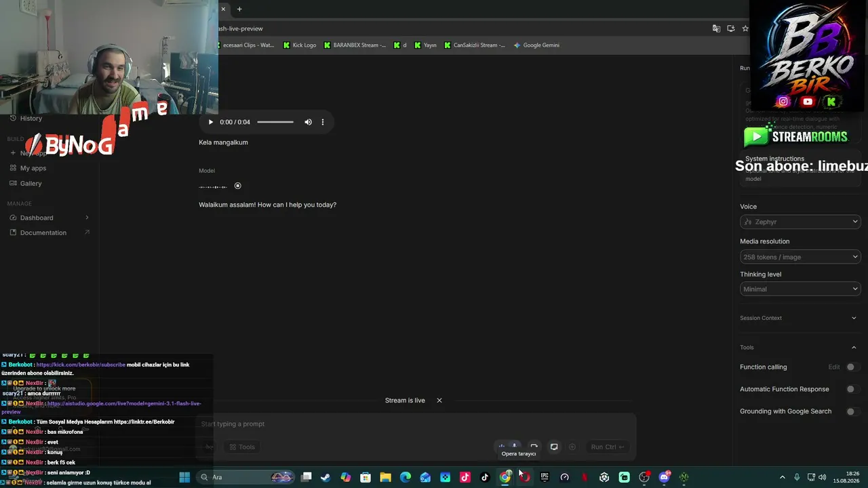The width and height of the screenshot is (868, 488).
Task: Click Edit next to Function calling
Action: click(x=834, y=367)
